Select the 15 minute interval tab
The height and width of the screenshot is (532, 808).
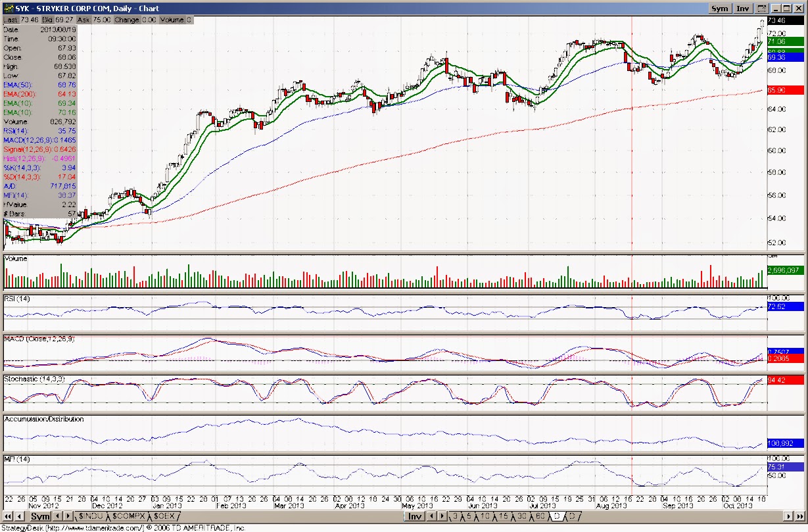[503, 516]
